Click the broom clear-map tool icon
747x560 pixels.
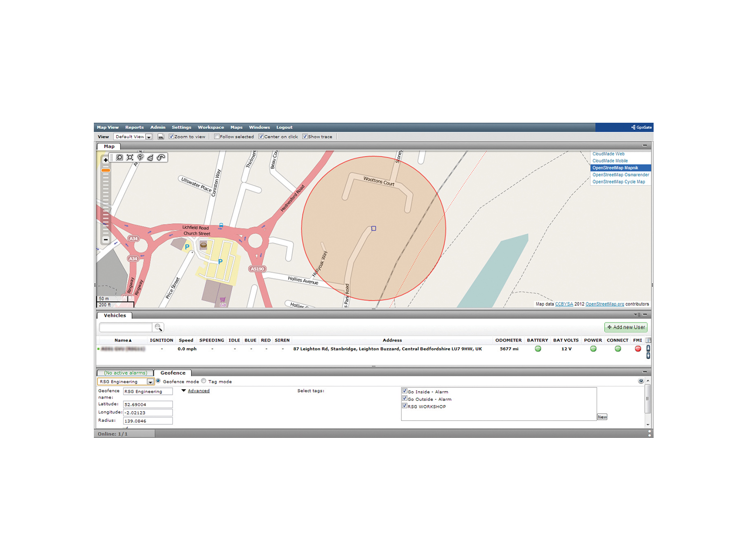click(150, 158)
